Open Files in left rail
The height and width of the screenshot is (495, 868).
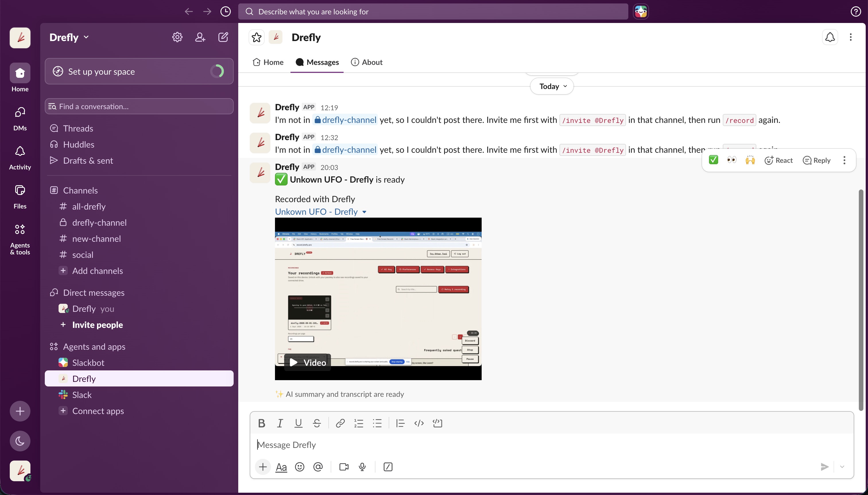20,197
